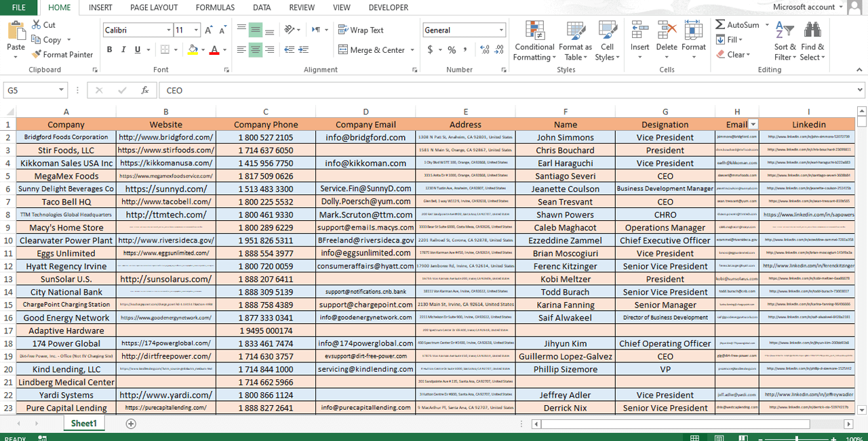Viewport: 868px width, 441px height.
Task: Open Sort & Filter options
Action: 785,41
